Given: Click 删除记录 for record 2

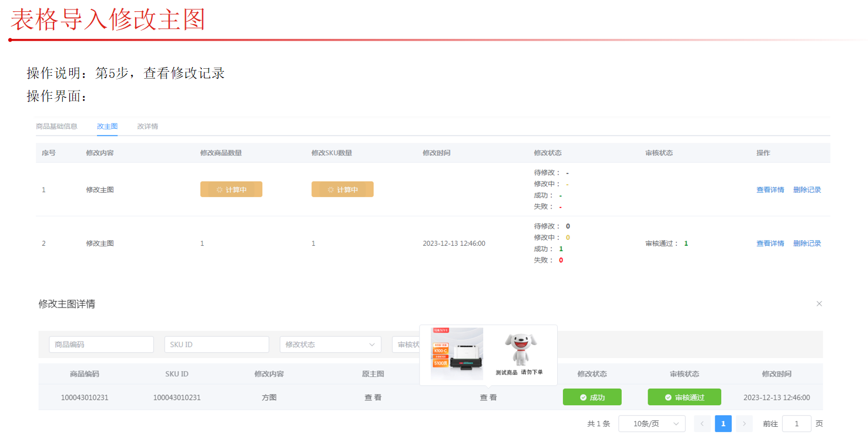Looking at the screenshot, I should click(807, 243).
